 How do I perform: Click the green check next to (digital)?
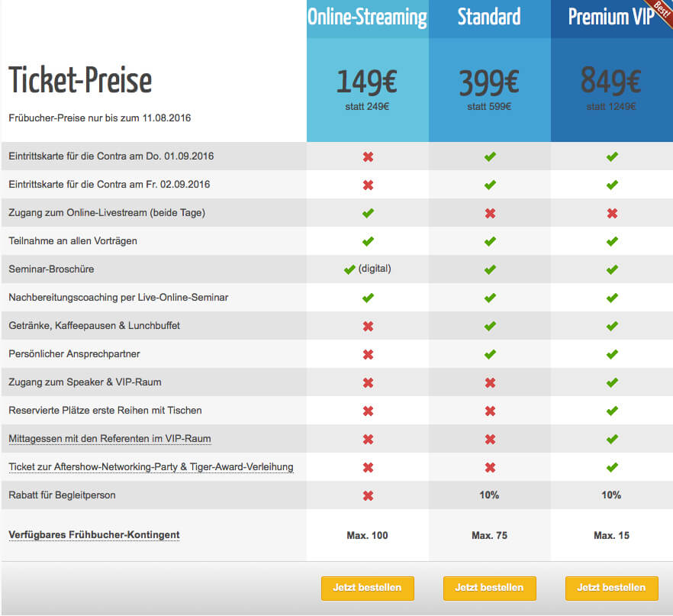pos(350,269)
